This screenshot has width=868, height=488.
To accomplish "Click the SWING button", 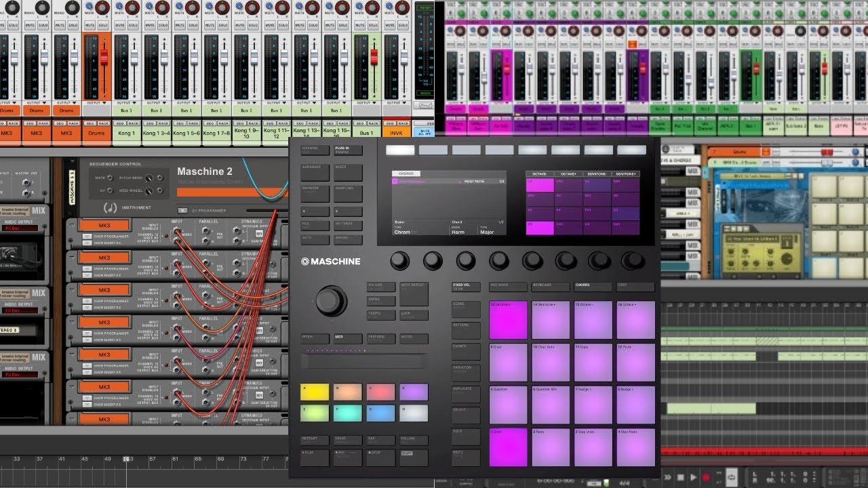I will tap(381, 301).
